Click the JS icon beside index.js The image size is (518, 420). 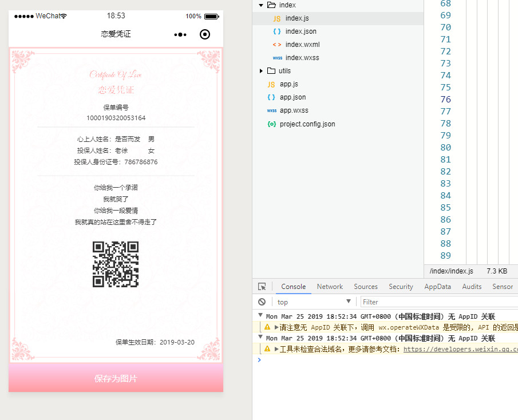tap(277, 18)
